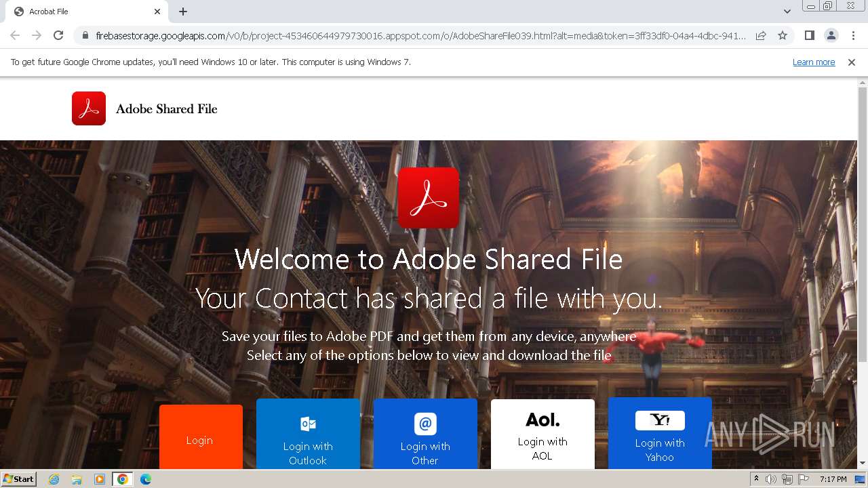Viewport: 868px width, 488px height.
Task: Click the Action Center flag icon
Action: coord(804,479)
